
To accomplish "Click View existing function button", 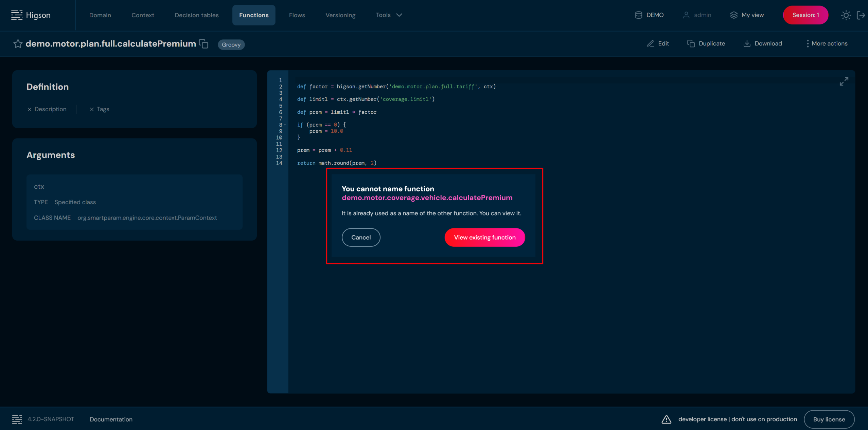I will click(484, 237).
